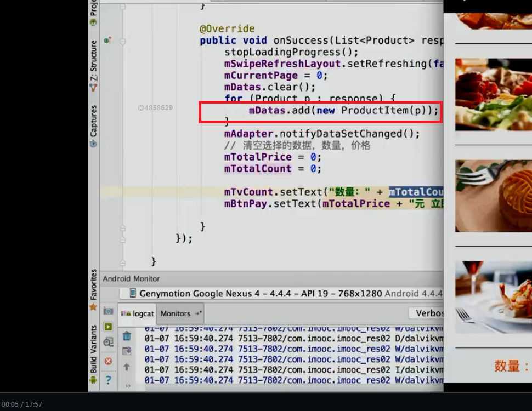
Task: Click highlighted mTotalCou variable in setText
Action: (x=416, y=192)
